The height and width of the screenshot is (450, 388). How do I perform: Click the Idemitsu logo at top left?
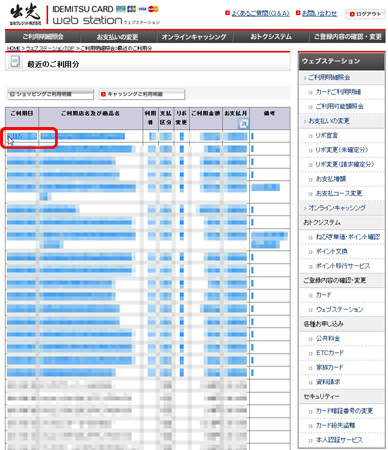point(25,15)
